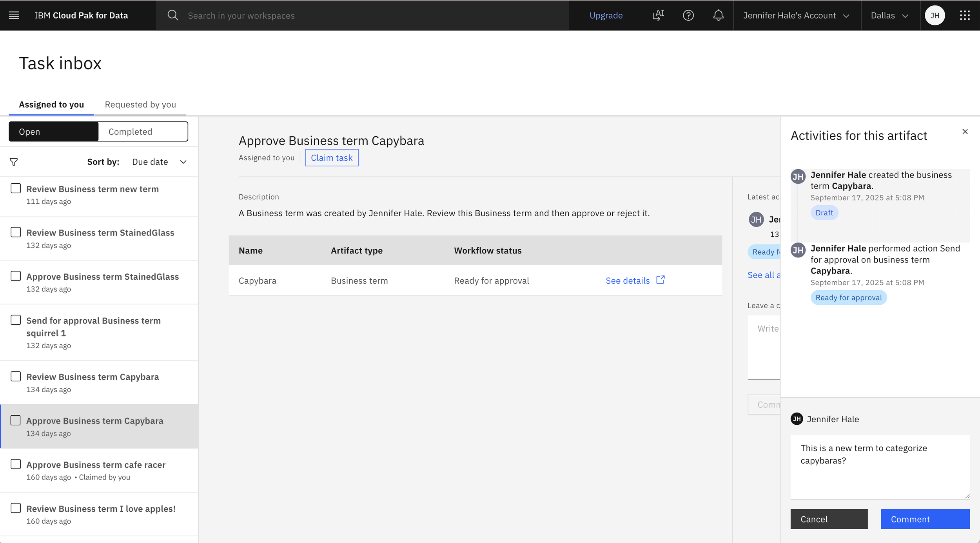Screen dimensions: 980x543
Task: Open the app switcher grid icon
Action: (x=965, y=15)
